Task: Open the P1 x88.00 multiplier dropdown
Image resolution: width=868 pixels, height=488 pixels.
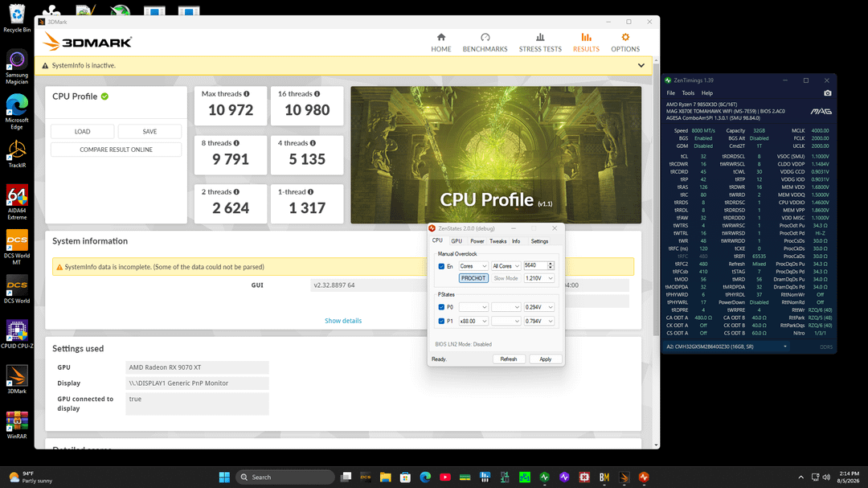Action: [473, 322]
